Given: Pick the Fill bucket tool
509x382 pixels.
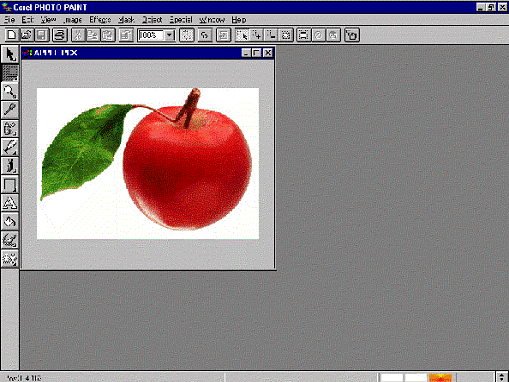Looking at the screenshot, I should 10,222.
